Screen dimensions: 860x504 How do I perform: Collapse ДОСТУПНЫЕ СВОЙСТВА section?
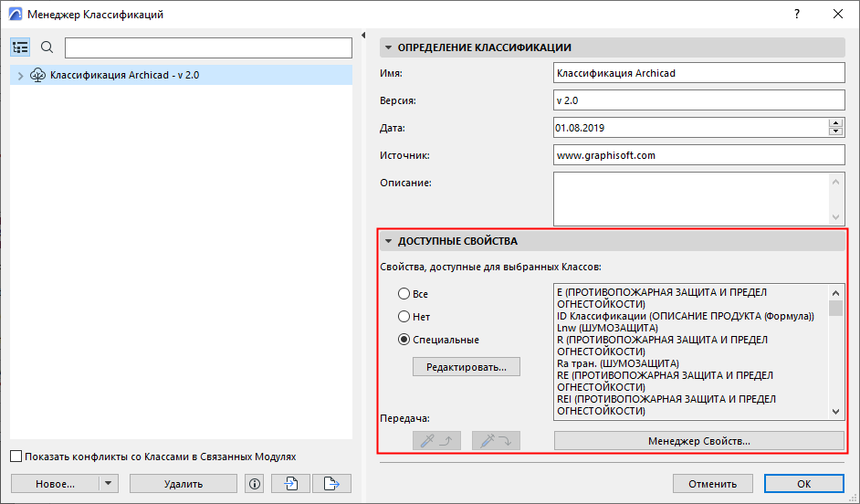(388, 241)
